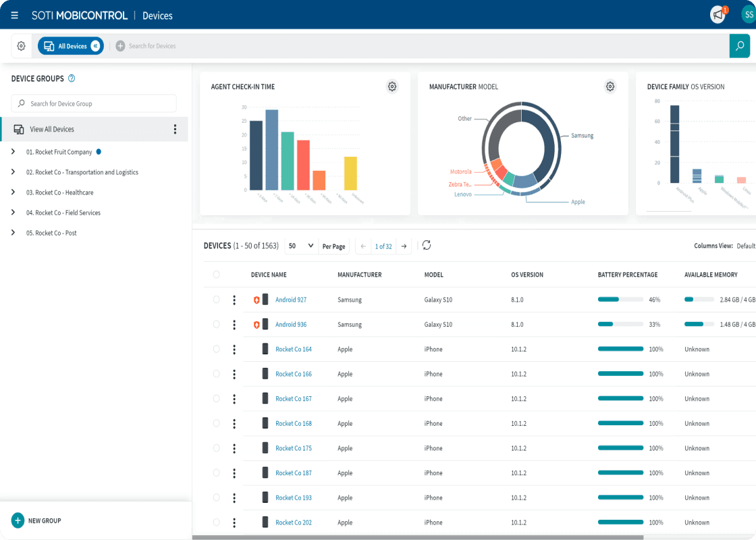The image size is (756, 540).
Task: Sort by OS Version column header
Action: [x=527, y=275]
